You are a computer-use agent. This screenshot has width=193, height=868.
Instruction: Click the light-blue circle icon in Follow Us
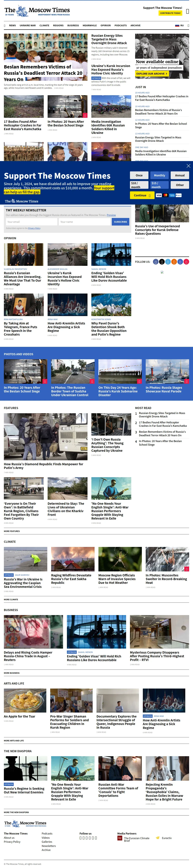(x=168, y=262)
